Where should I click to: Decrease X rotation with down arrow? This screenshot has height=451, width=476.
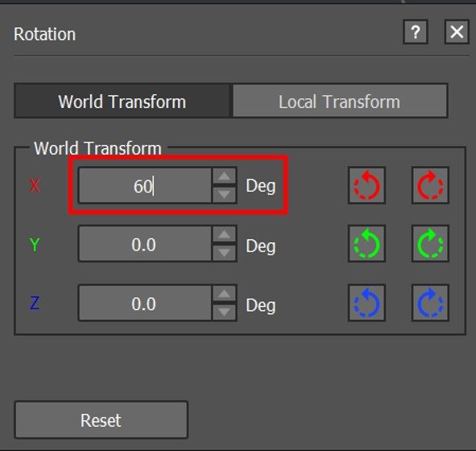[x=225, y=194]
